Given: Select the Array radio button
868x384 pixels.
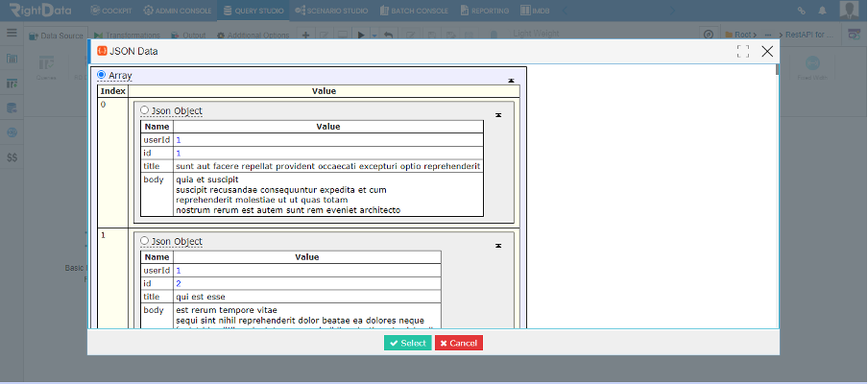Looking at the screenshot, I should (x=102, y=74).
